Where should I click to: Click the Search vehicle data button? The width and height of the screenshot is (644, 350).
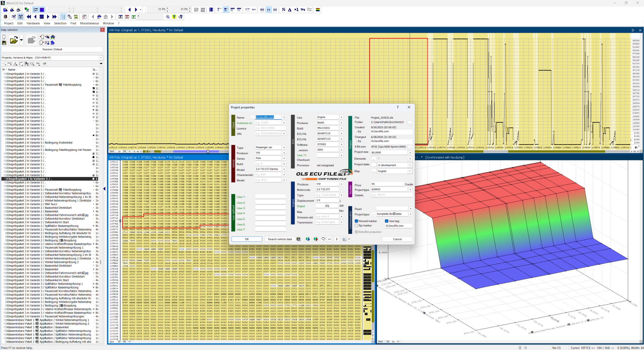pos(280,239)
